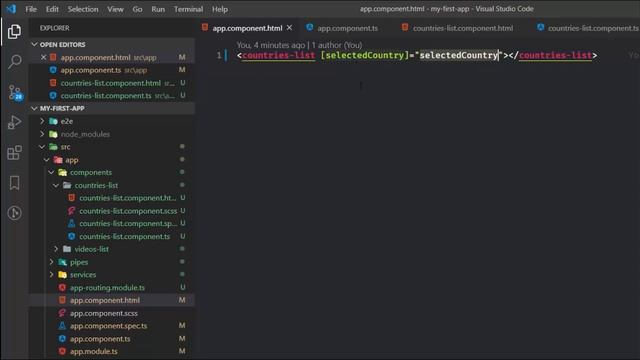Open app.component.ts from Open Editors
This screenshot has width=640, height=360.
(112, 70)
